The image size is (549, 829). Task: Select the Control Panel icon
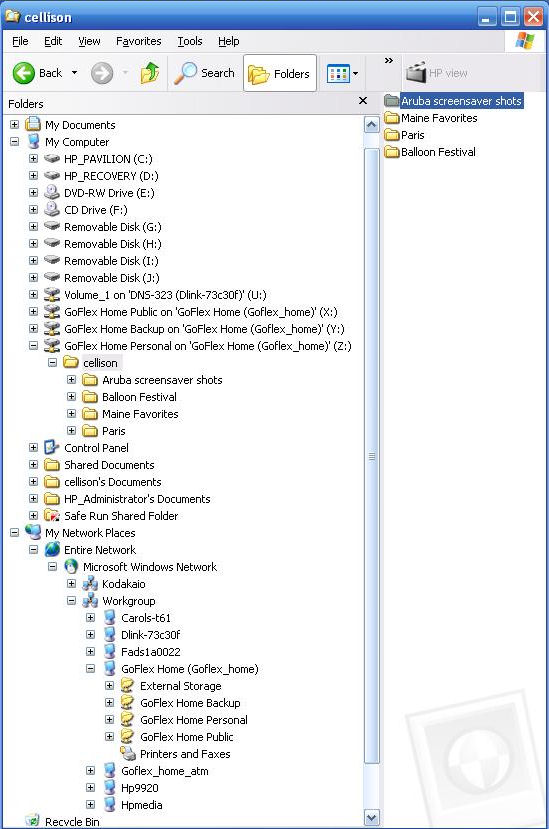point(52,447)
